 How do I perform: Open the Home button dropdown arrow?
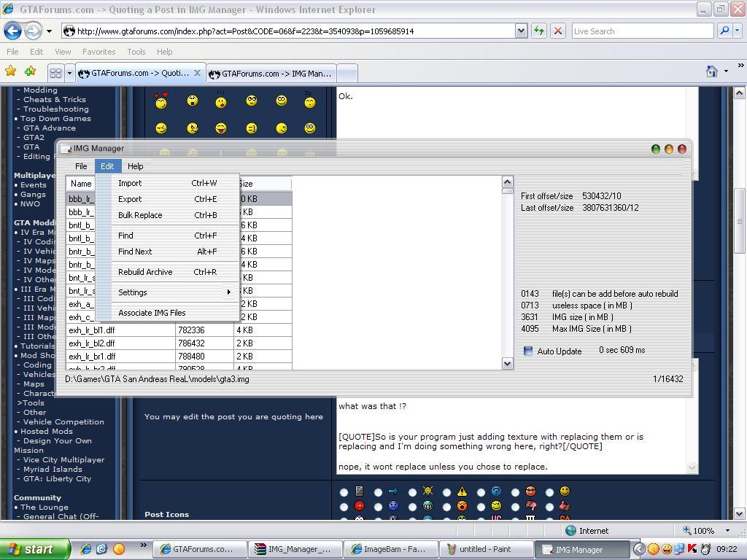(726, 71)
